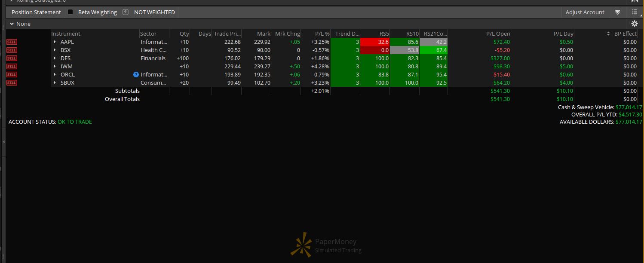644x263 pixels.
Task: Sort by the Sector column header
Action: 148,34
